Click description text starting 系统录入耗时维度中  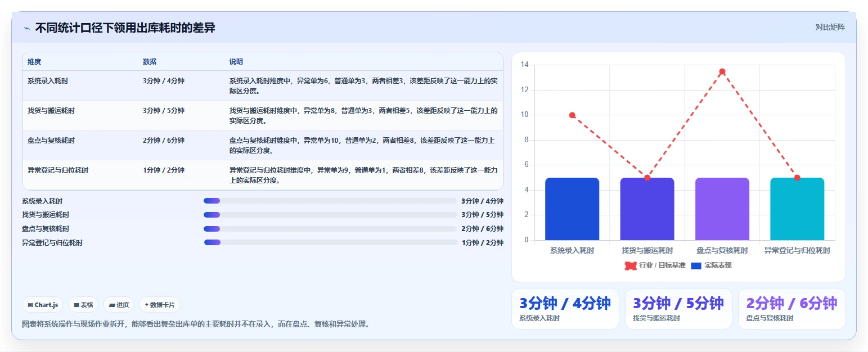(363, 85)
